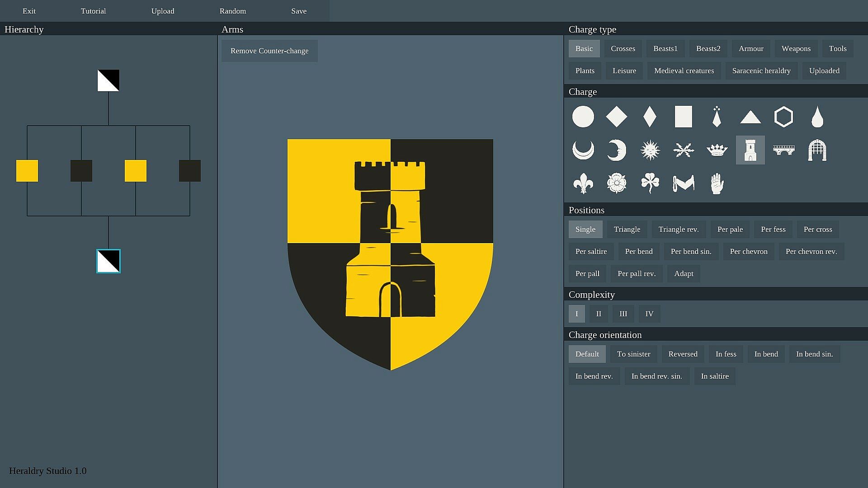Switch position to Per cross

[x=817, y=229]
